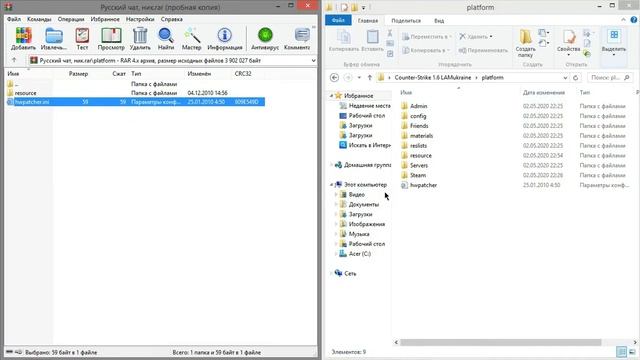Open the Копировать в dropdown
The image size is (640, 360).
coord(426,50)
